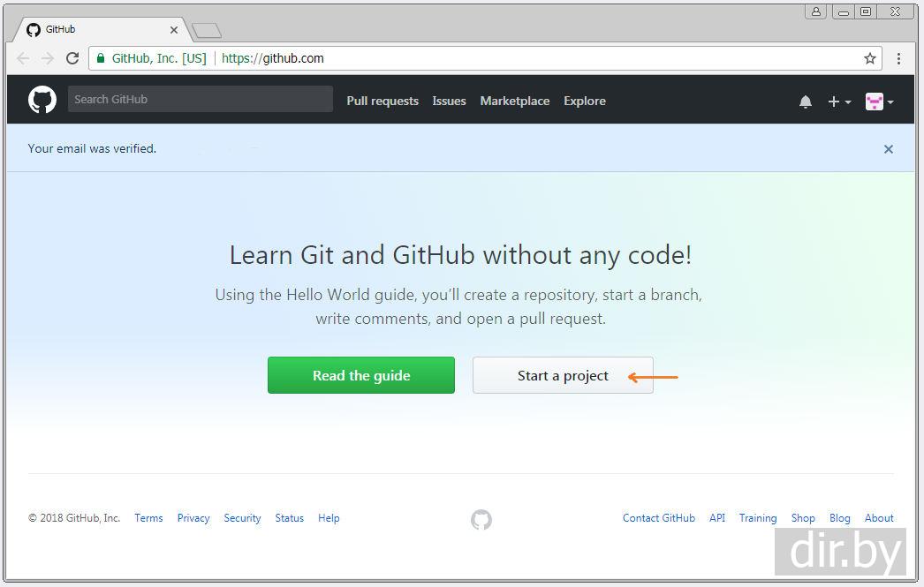Open the Help footer link
Image resolution: width=924 pixels, height=587 pixels.
329,518
